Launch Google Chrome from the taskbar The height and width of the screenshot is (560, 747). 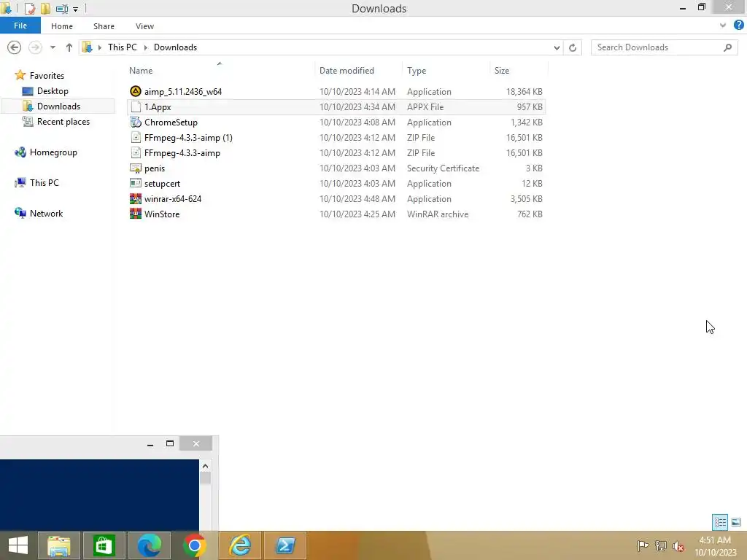click(194, 545)
